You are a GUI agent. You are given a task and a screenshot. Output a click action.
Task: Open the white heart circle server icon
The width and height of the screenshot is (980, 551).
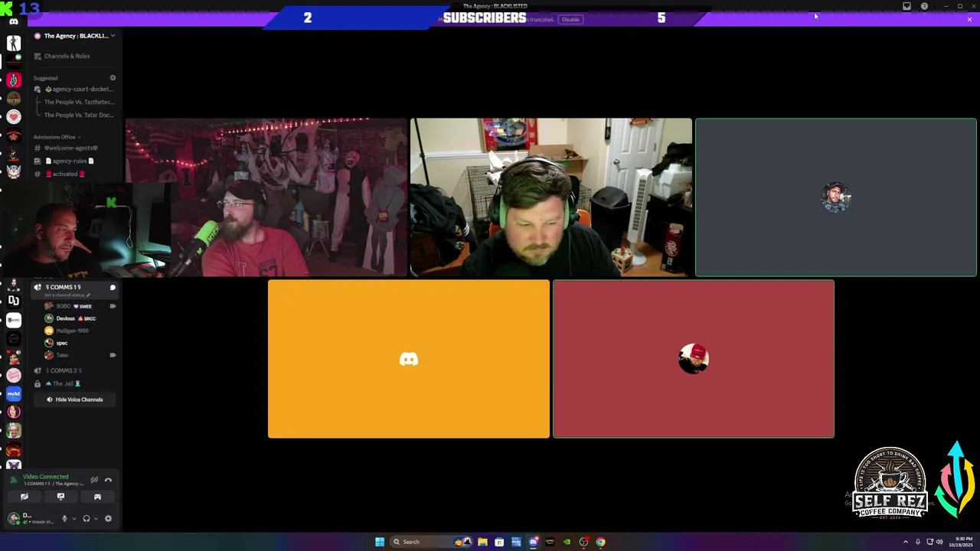(14, 116)
